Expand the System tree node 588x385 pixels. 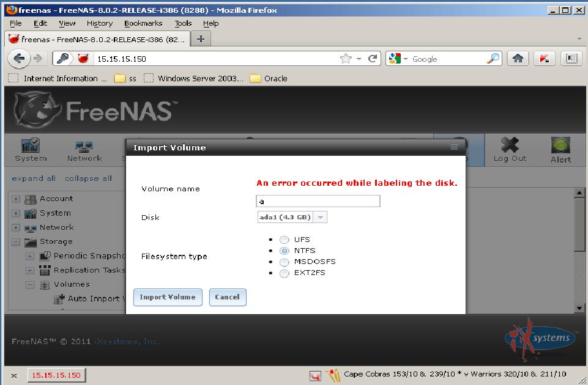(16, 213)
